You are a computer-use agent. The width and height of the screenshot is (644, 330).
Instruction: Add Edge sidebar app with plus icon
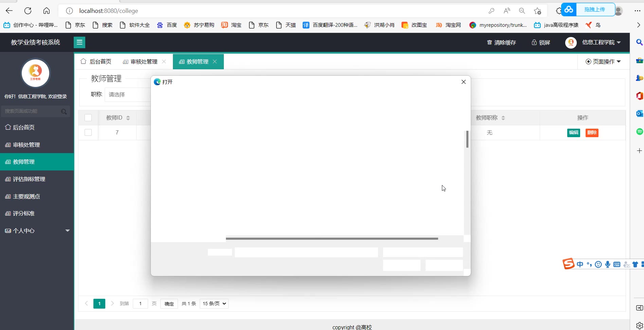click(639, 150)
